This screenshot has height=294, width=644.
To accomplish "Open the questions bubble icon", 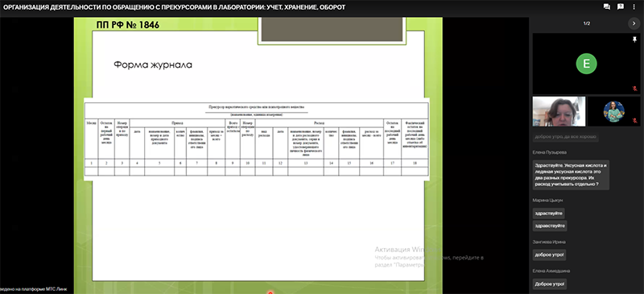I will tap(621, 7).
